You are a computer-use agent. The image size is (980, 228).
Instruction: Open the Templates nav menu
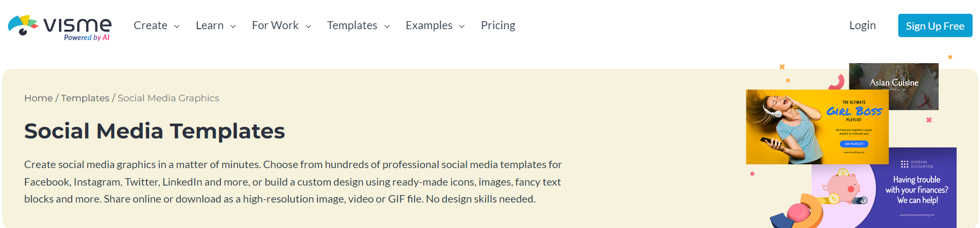coord(352,25)
